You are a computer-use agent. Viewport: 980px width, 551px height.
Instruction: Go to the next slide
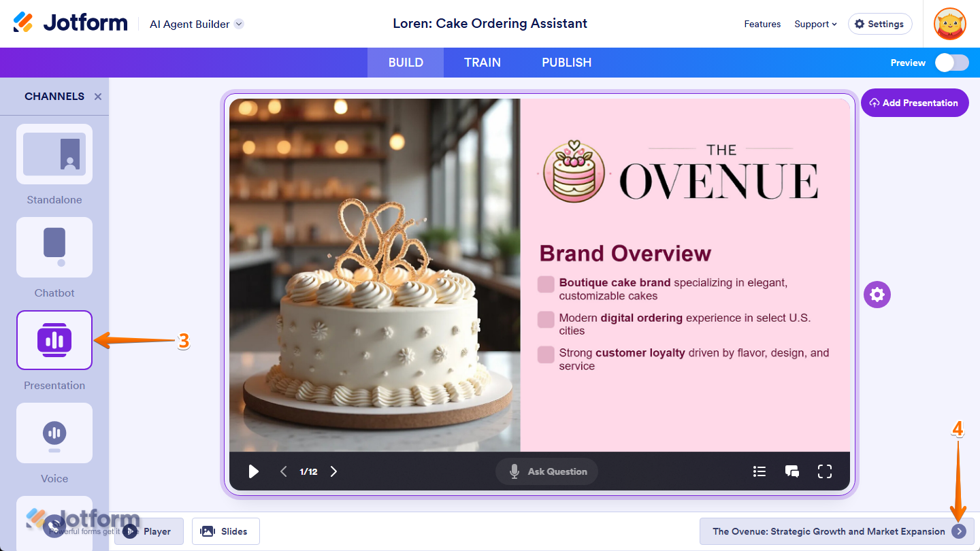333,471
